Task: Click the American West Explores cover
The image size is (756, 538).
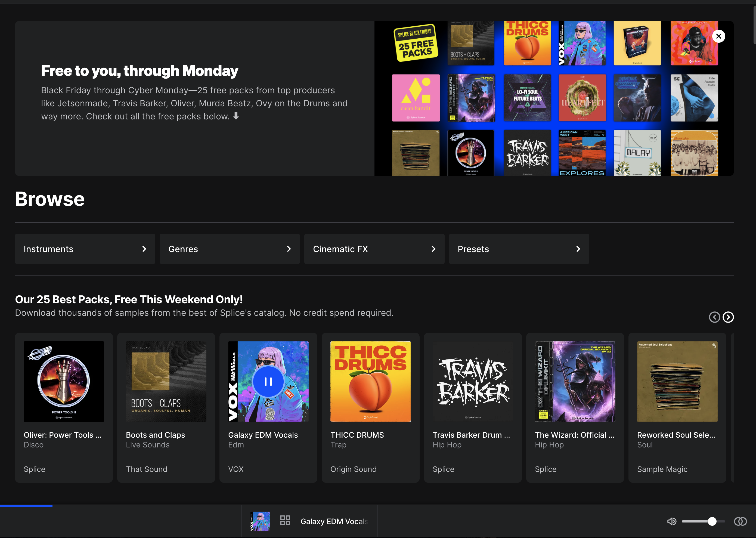Action: pyautogui.click(x=582, y=153)
